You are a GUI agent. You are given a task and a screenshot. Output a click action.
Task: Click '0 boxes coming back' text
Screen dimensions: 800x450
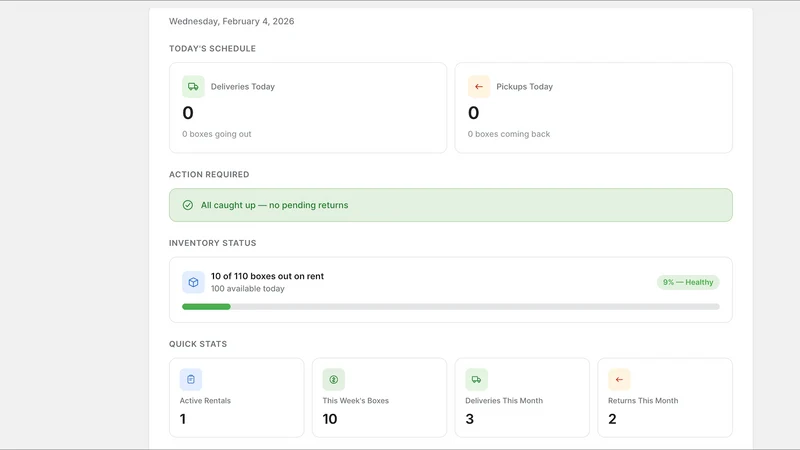(509, 134)
